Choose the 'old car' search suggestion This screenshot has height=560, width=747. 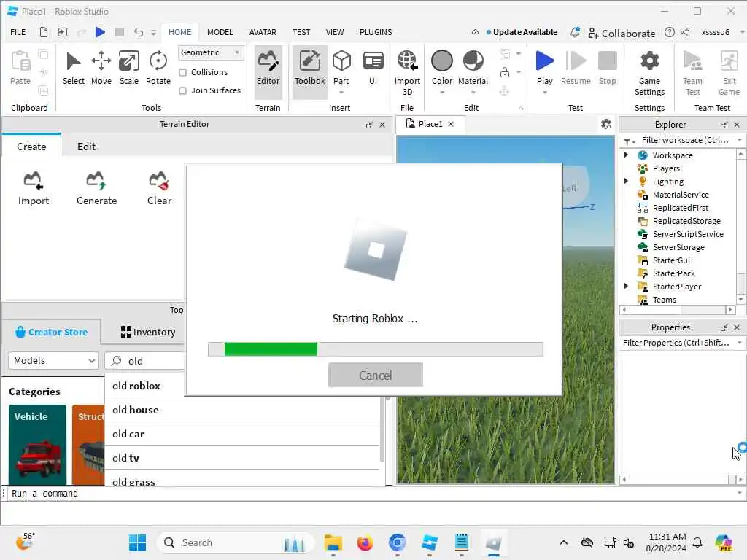pos(242,434)
